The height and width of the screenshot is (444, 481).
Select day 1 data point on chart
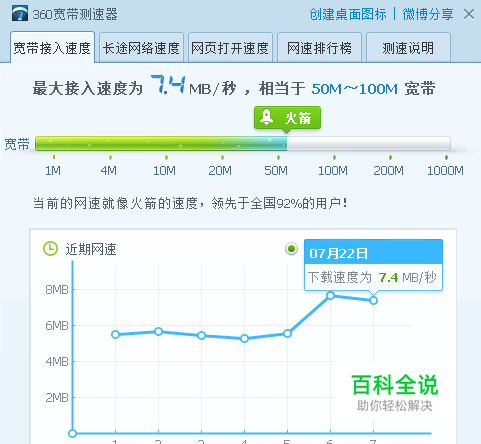coord(115,334)
